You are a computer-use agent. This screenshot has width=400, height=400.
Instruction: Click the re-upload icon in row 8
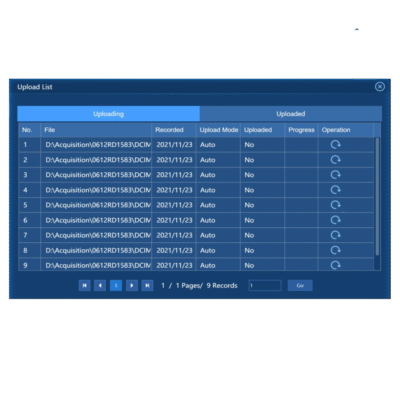[x=335, y=250]
